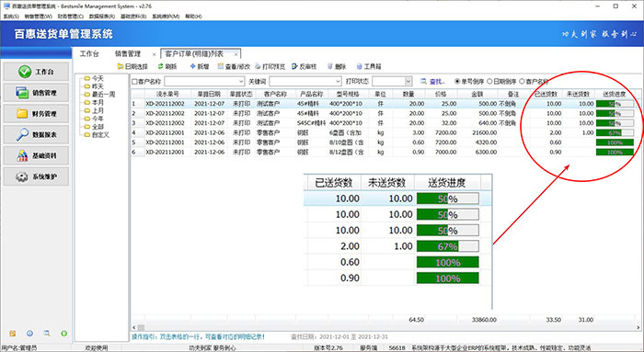This screenshot has height=352, width=644.
Task: Open 基础资料 sidebar button
Action: click(x=36, y=155)
